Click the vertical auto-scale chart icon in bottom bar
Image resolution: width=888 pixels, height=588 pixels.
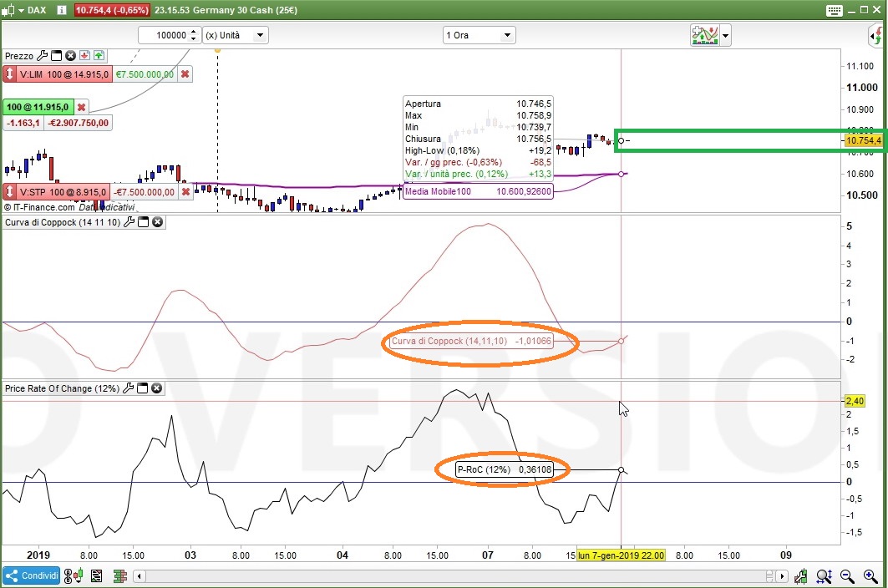pyautogui.click(x=801, y=576)
